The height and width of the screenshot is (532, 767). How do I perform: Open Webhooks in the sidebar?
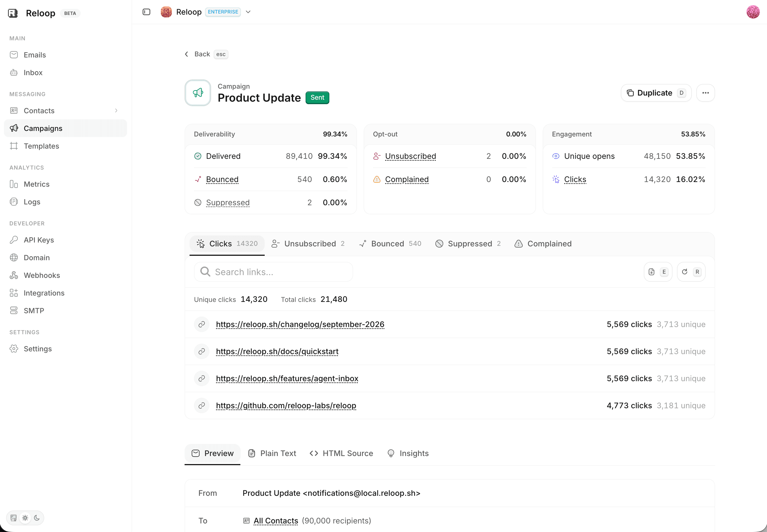click(42, 275)
